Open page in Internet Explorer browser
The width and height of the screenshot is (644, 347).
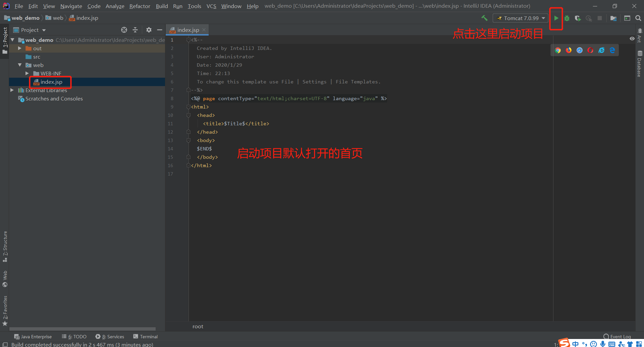tap(601, 50)
